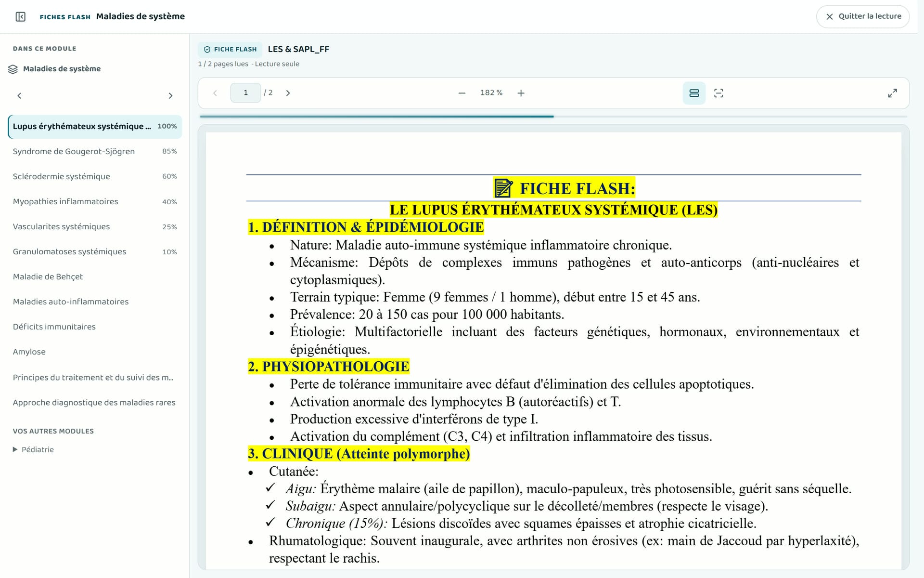
Task: Select Granulomatoses systémiques in the list
Action: [x=95, y=251]
